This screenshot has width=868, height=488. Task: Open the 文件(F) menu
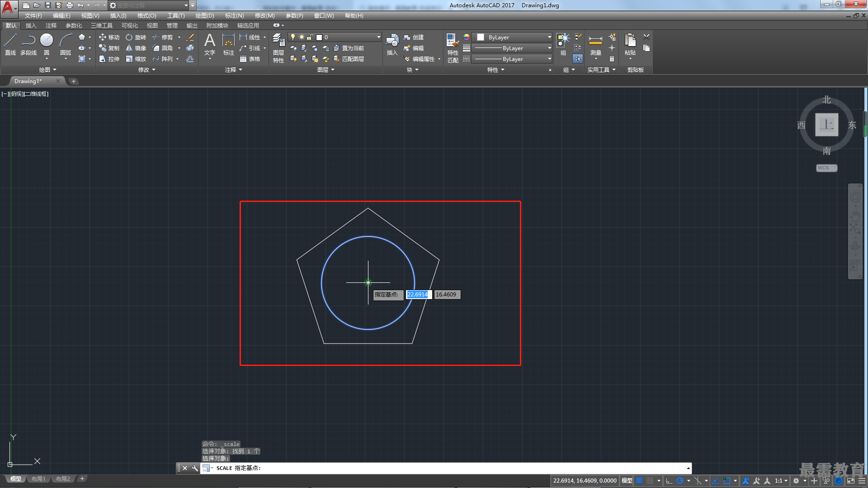[33, 16]
